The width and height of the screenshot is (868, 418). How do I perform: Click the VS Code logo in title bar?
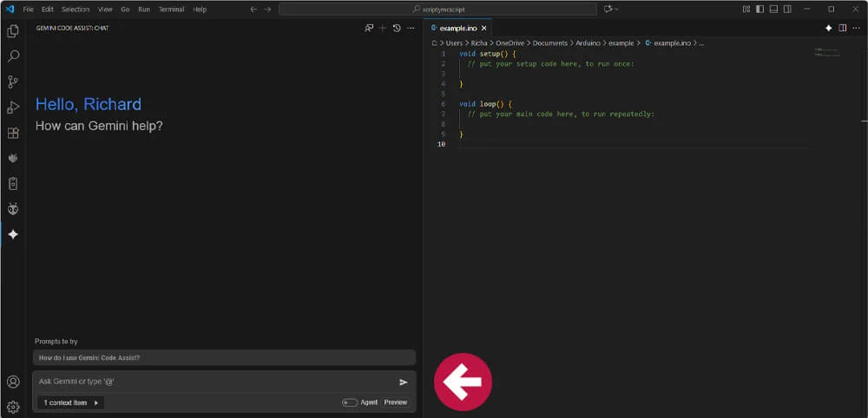pyautogui.click(x=10, y=9)
